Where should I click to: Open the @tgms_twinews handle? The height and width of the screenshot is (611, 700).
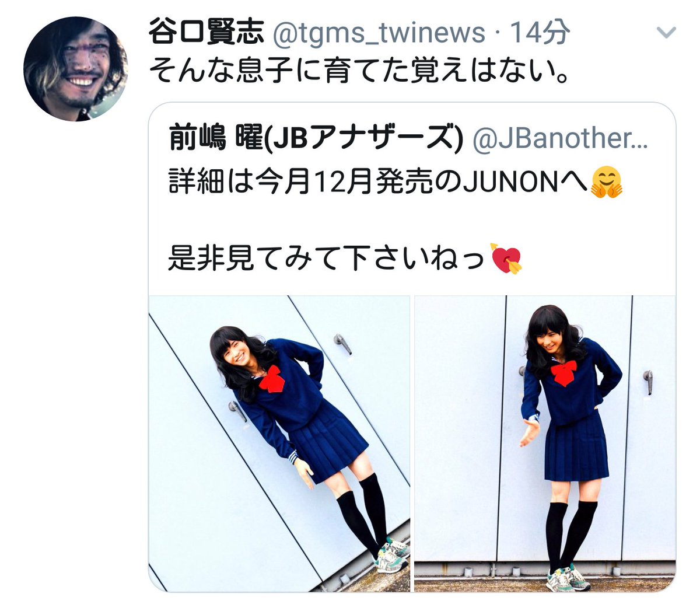coord(379,33)
